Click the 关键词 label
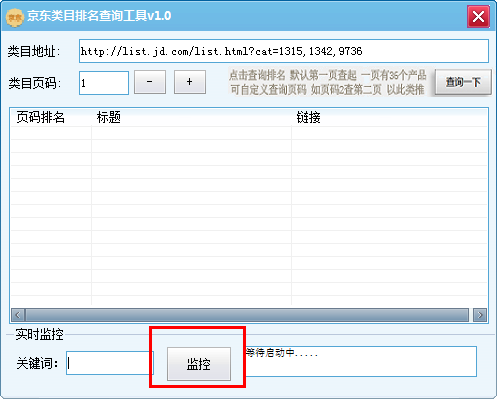 click(37, 363)
